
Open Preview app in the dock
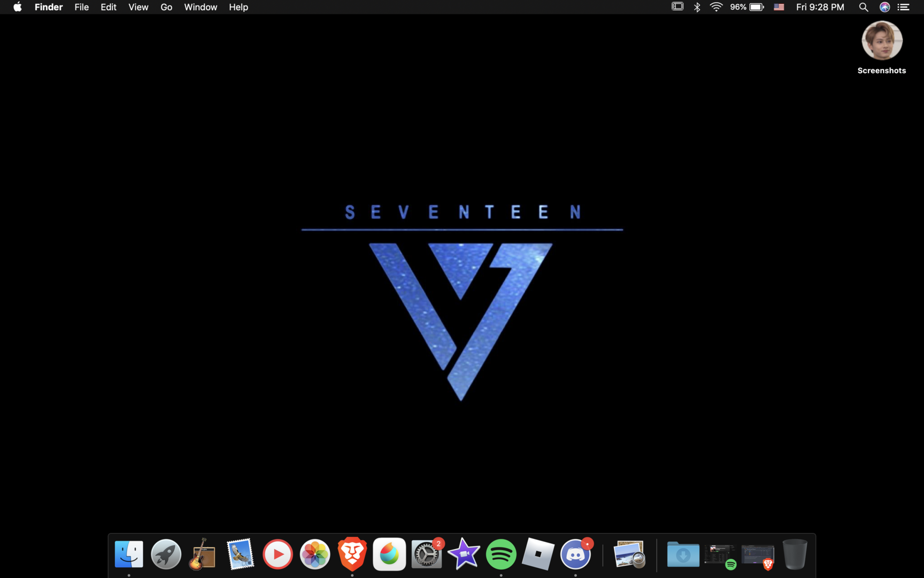point(629,554)
